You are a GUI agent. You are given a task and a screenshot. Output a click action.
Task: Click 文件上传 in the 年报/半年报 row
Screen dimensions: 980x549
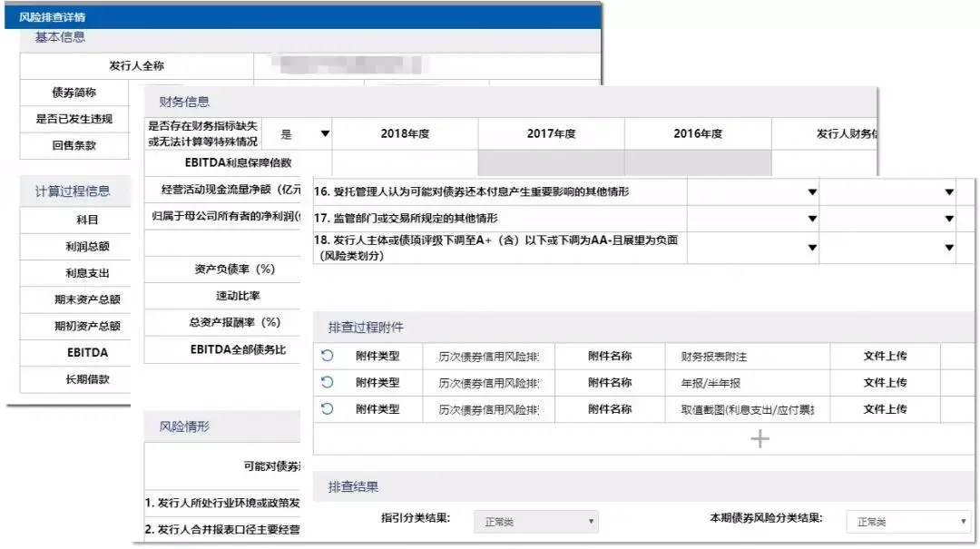pos(885,382)
